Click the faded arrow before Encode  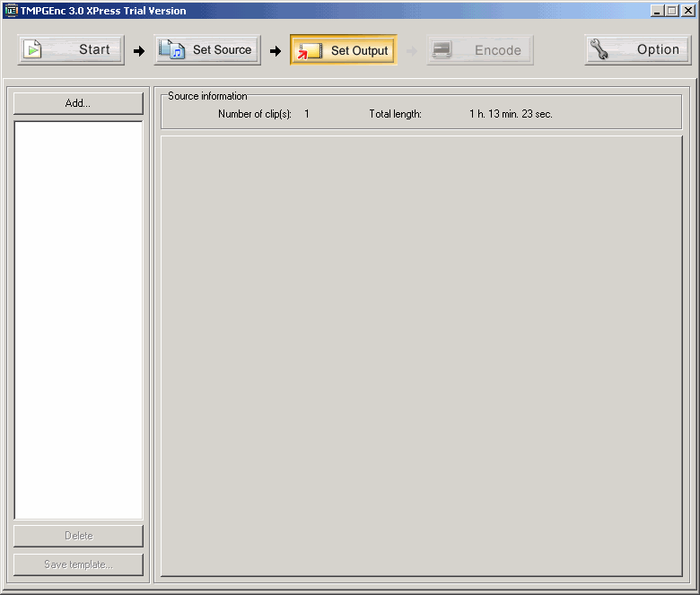[412, 51]
